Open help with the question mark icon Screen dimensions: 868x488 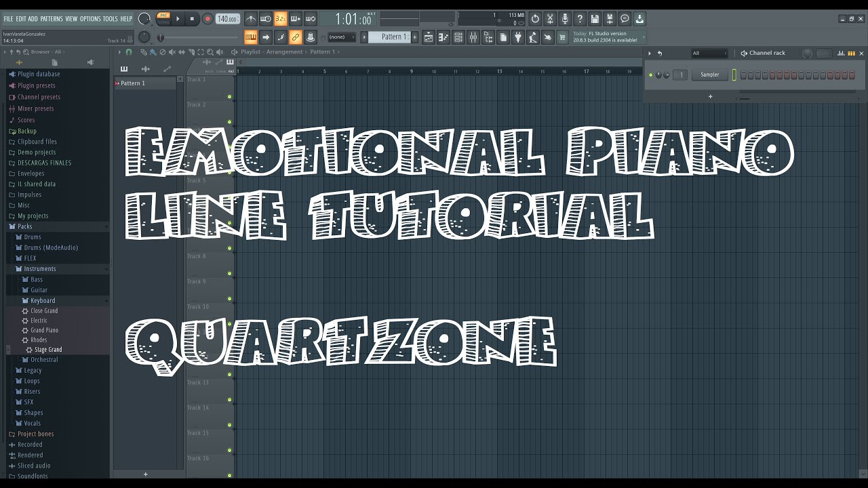(x=580, y=19)
